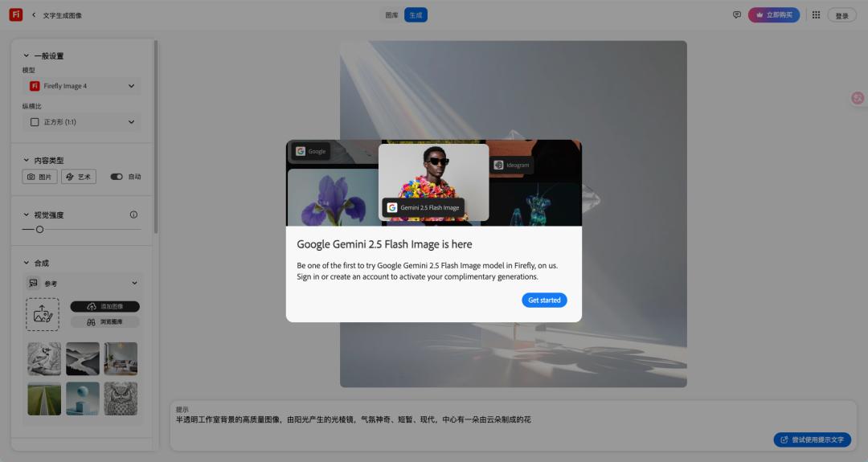Select the living room interior thumbnail
Viewport: 868px width, 462px height.
pyautogui.click(x=121, y=358)
